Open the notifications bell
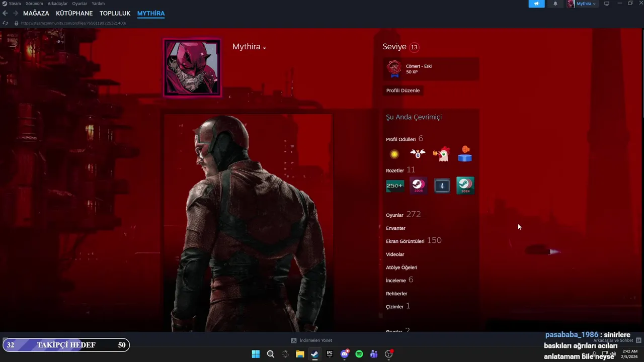 (x=555, y=4)
